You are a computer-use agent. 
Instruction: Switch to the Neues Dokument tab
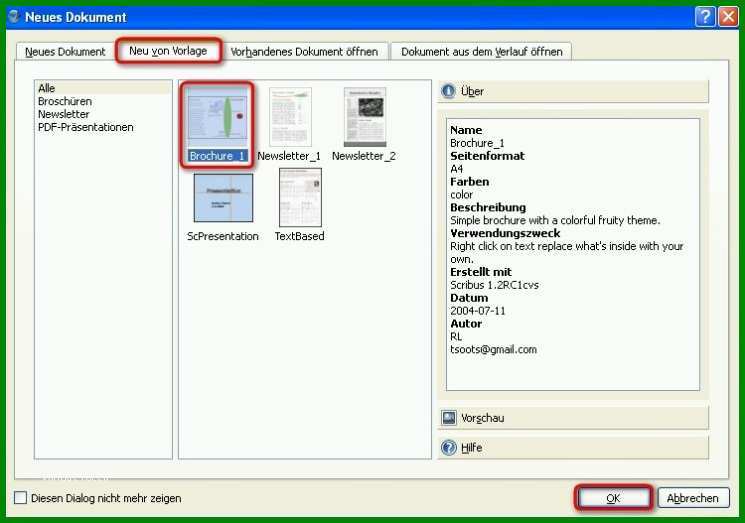pos(65,52)
